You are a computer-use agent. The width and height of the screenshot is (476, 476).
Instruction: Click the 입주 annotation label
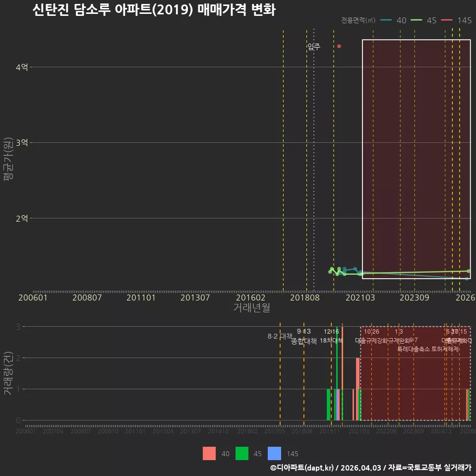(x=313, y=47)
